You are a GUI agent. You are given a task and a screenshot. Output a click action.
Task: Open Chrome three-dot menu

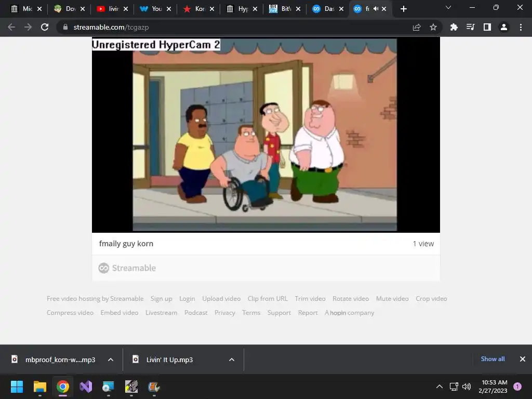pyautogui.click(x=521, y=27)
